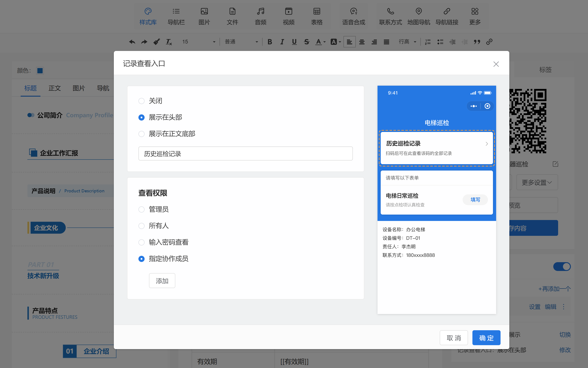Expand the 行高 line-height dropdown
The height and width of the screenshot is (368, 588).
pos(407,42)
